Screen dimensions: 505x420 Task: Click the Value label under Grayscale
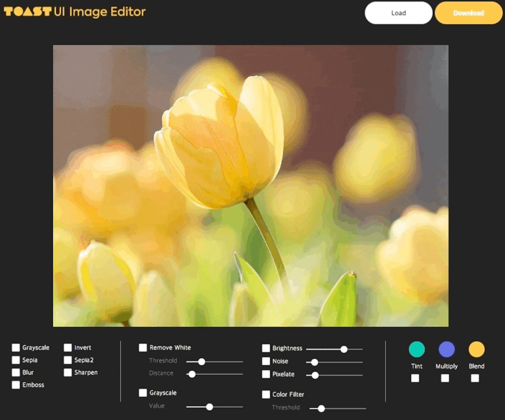157,406
